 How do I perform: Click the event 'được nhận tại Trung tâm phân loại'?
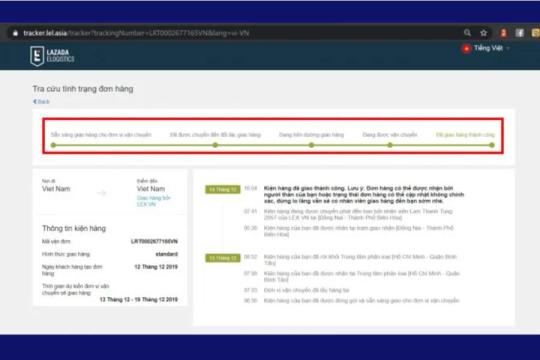tap(362, 276)
